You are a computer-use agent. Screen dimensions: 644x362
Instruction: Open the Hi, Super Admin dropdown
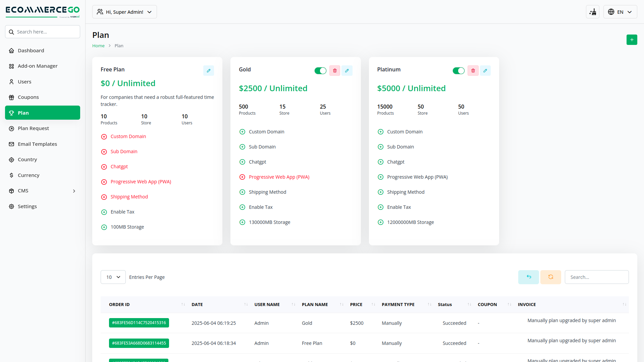tap(124, 12)
